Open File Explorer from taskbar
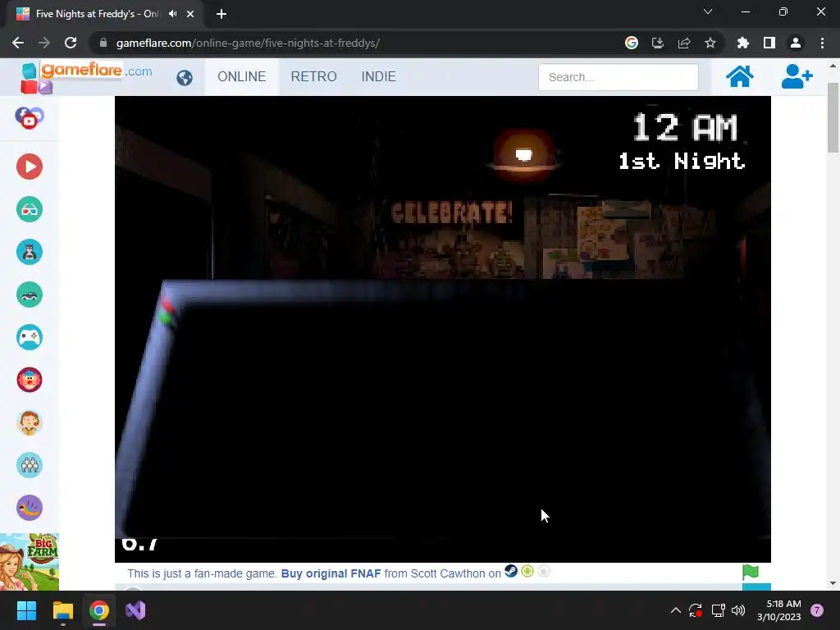The width and height of the screenshot is (840, 630). (x=62, y=610)
